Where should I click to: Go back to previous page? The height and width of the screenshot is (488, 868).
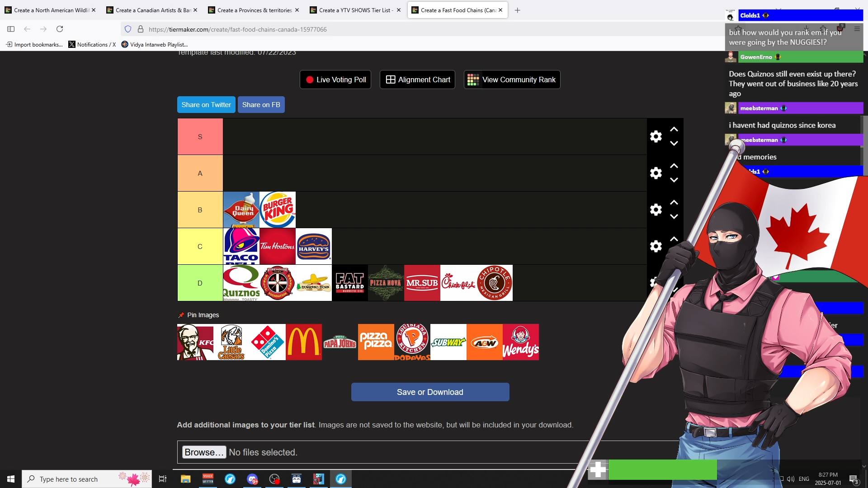tap(27, 29)
